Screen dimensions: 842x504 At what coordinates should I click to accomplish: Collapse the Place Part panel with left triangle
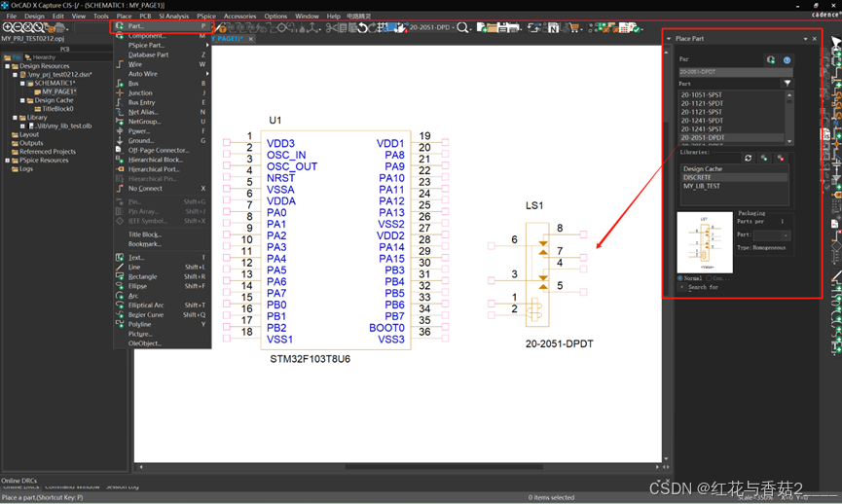669,39
